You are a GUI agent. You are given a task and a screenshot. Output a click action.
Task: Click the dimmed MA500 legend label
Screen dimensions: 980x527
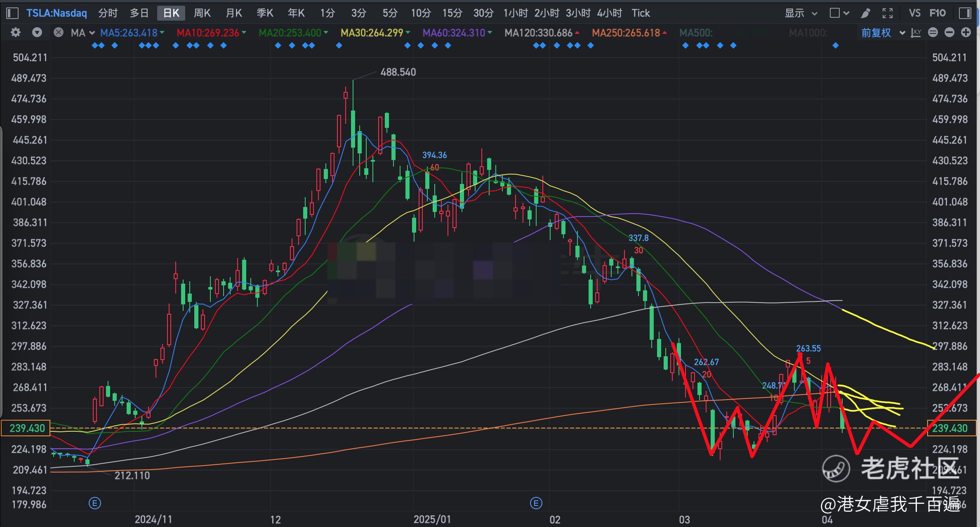696,33
